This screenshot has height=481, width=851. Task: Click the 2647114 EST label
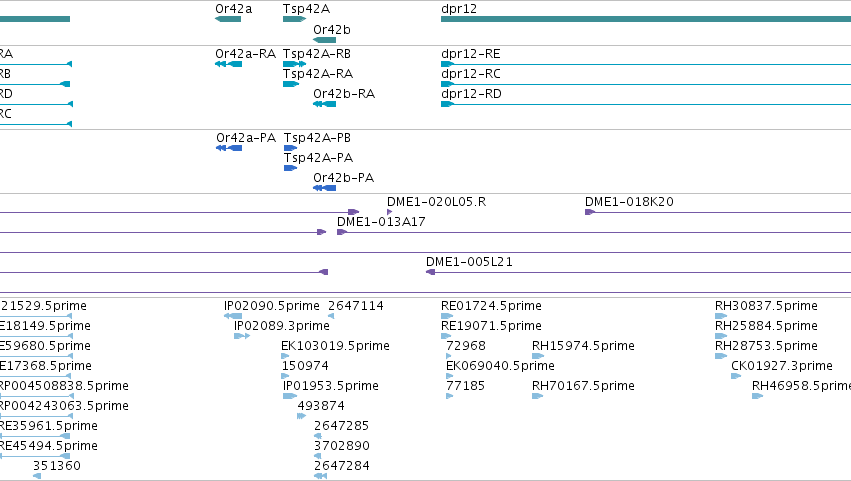[355, 306]
